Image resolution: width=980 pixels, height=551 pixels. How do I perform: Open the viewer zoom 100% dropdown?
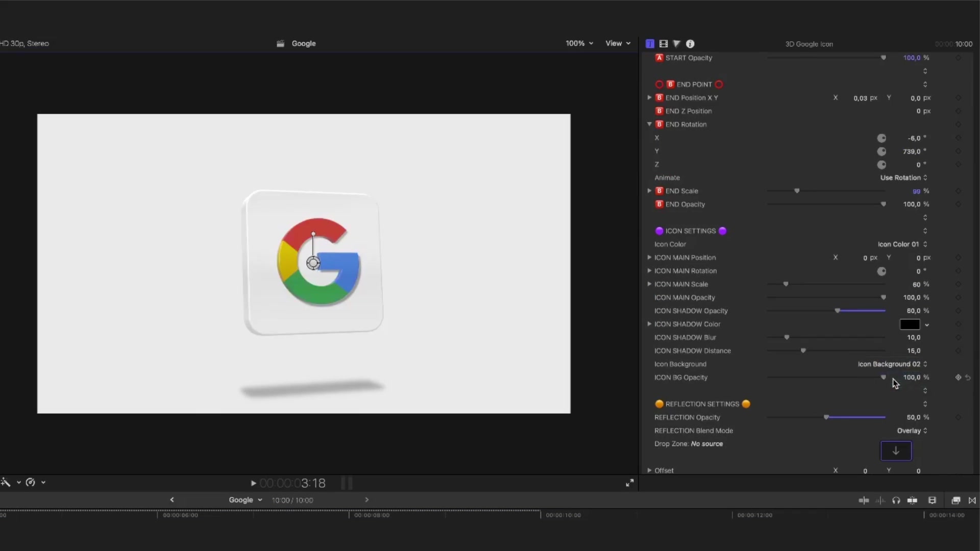[x=579, y=43]
